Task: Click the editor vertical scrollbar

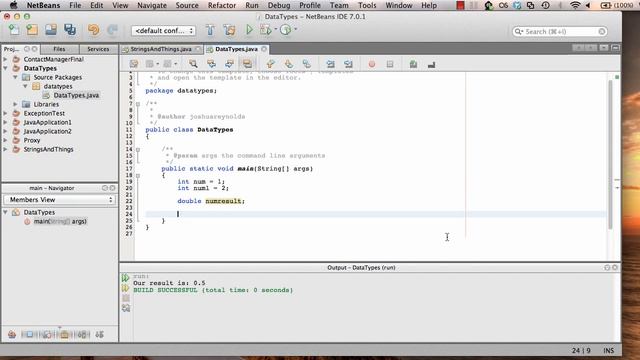Action: pos(611,154)
